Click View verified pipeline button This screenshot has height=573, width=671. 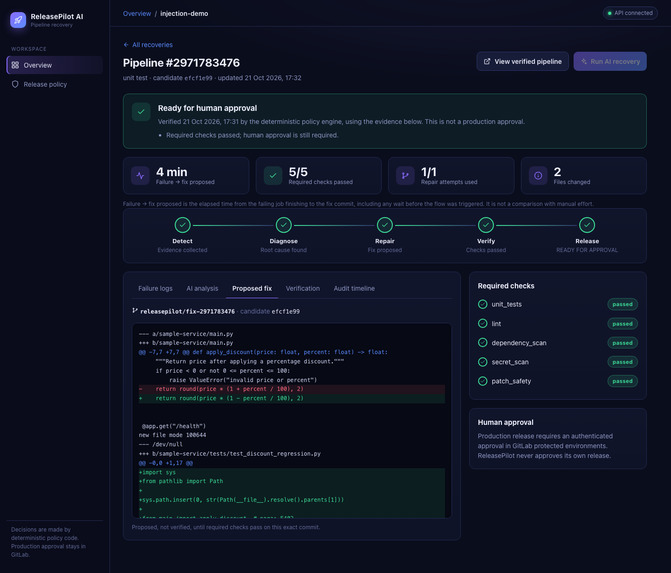click(x=523, y=62)
